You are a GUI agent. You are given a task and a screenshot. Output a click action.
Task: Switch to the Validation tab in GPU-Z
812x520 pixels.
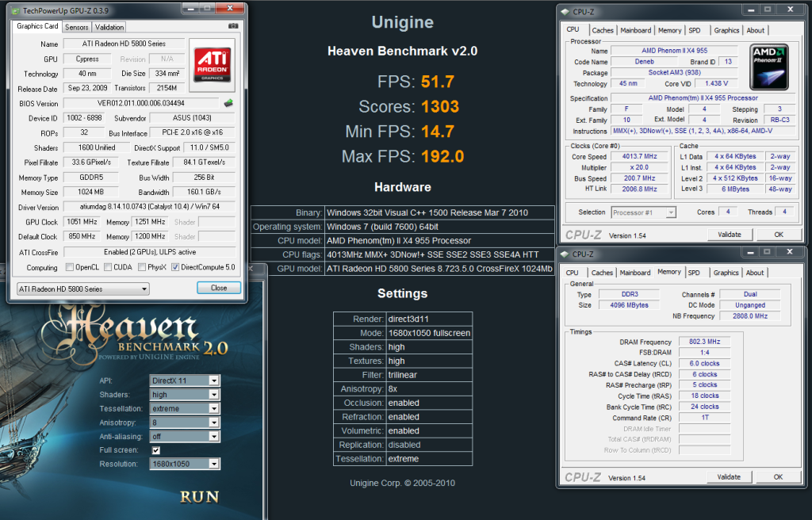click(109, 27)
